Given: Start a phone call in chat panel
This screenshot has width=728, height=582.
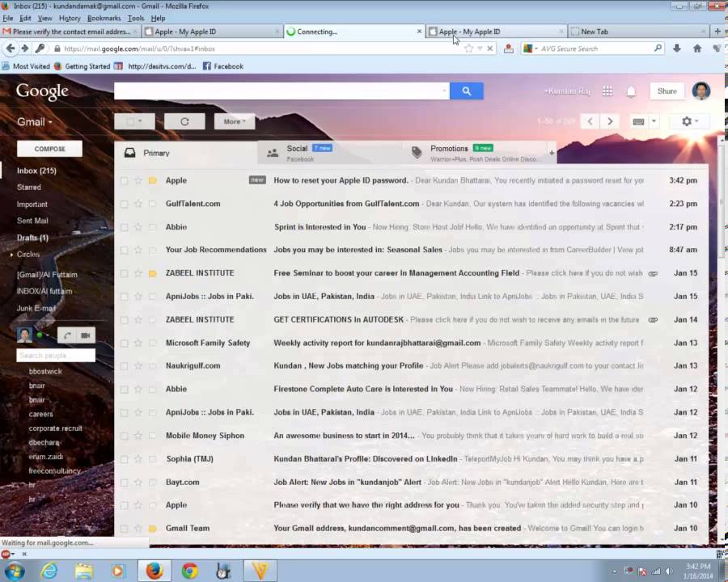Looking at the screenshot, I should tap(67, 335).
